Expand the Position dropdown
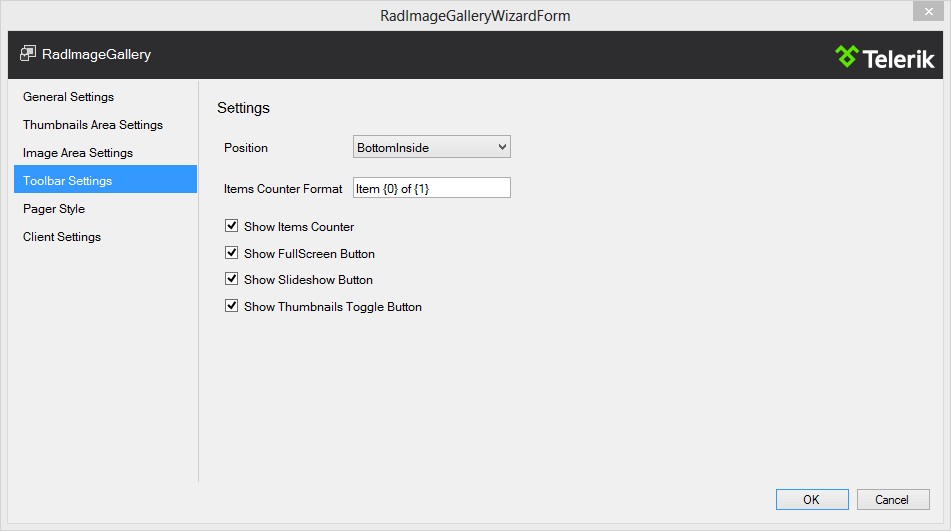The height and width of the screenshot is (531, 951). pos(432,148)
